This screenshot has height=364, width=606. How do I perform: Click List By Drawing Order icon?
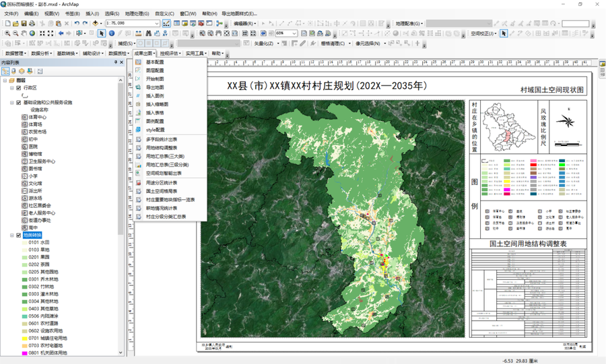(5, 71)
